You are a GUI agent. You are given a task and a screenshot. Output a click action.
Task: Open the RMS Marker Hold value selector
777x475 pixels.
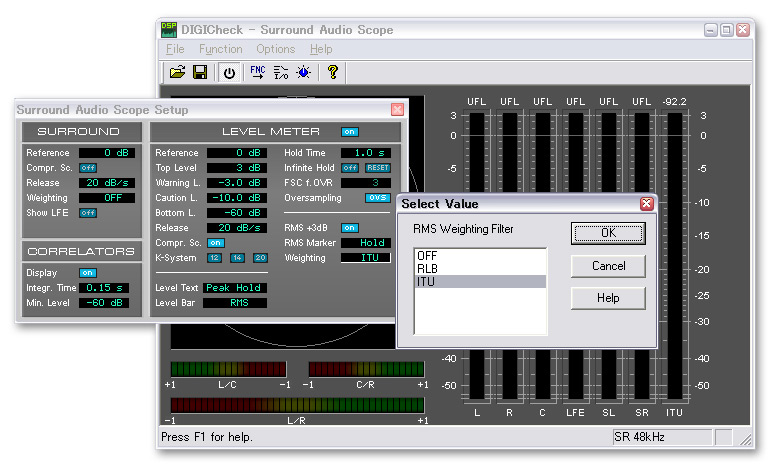pyautogui.click(x=365, y=243)
